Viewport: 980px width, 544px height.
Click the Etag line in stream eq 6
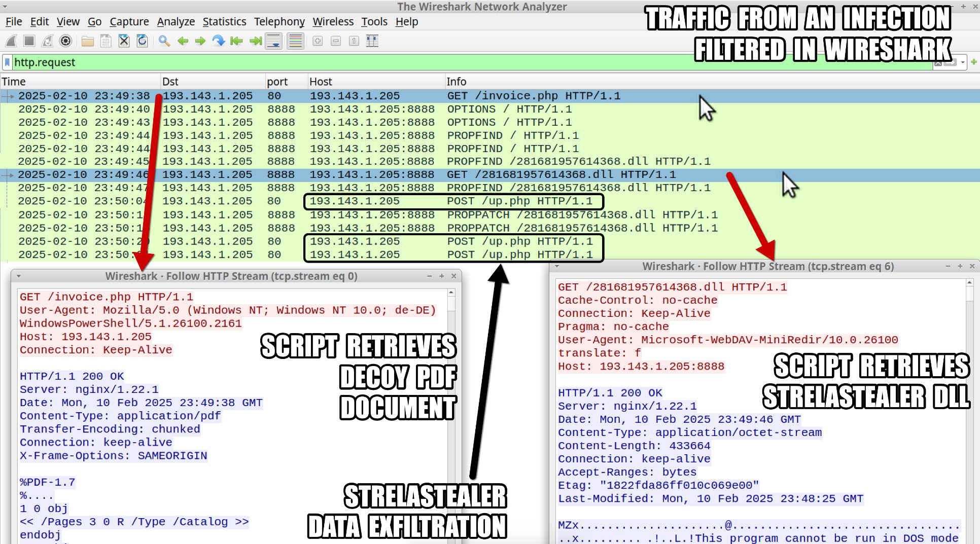[x=658, y=485]
